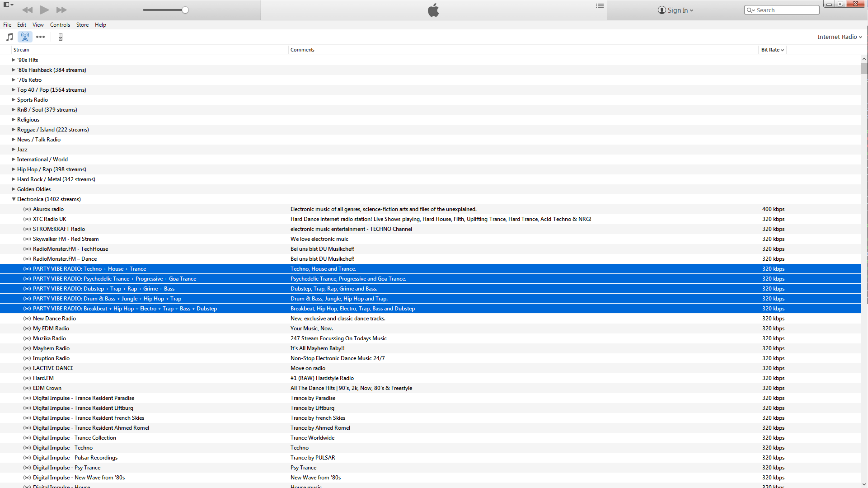Select Digital Impulse - Techno stream

click(430, 448)
